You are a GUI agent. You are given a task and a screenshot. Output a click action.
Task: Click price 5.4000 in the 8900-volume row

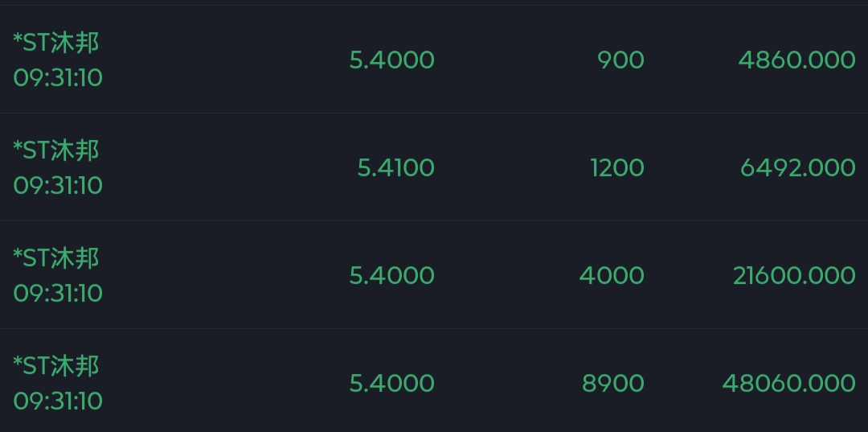click(391, 384)
